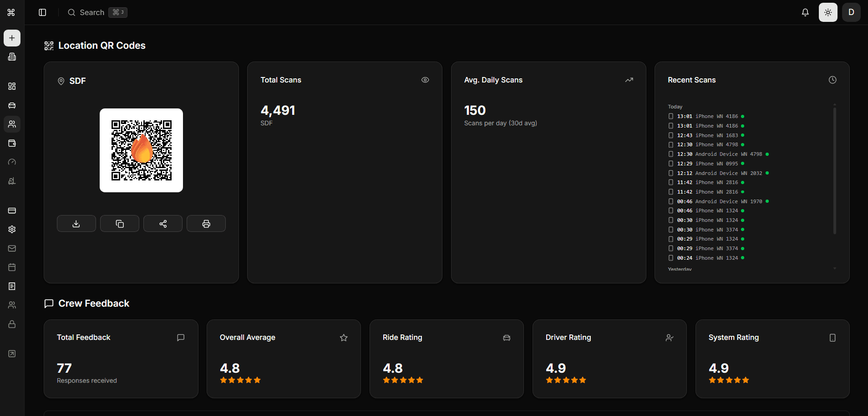The height and width of the screenshot is (416, 868).
Task: Click the trend arrow icon on Avg. Daily Scans
Action: (x=629, y=80)
